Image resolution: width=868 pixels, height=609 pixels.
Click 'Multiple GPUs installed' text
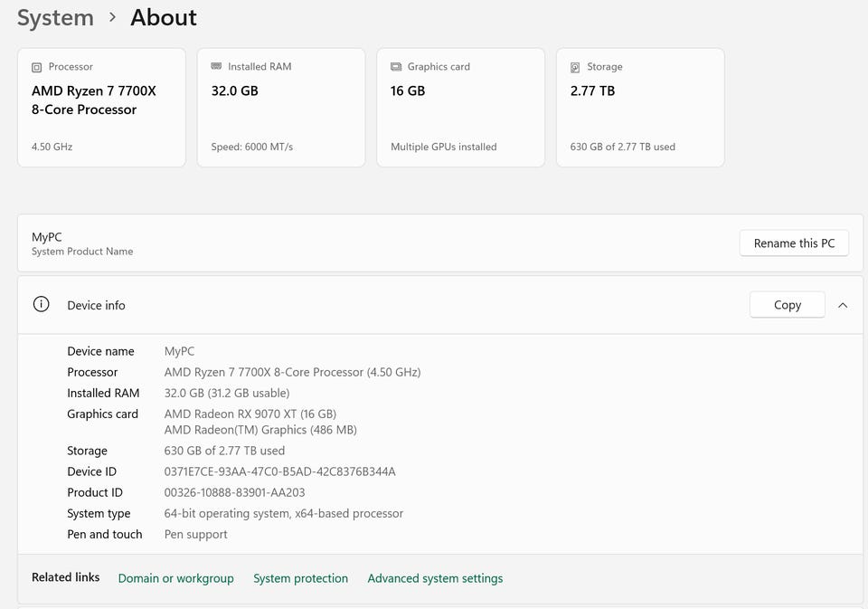pos(443,147)
